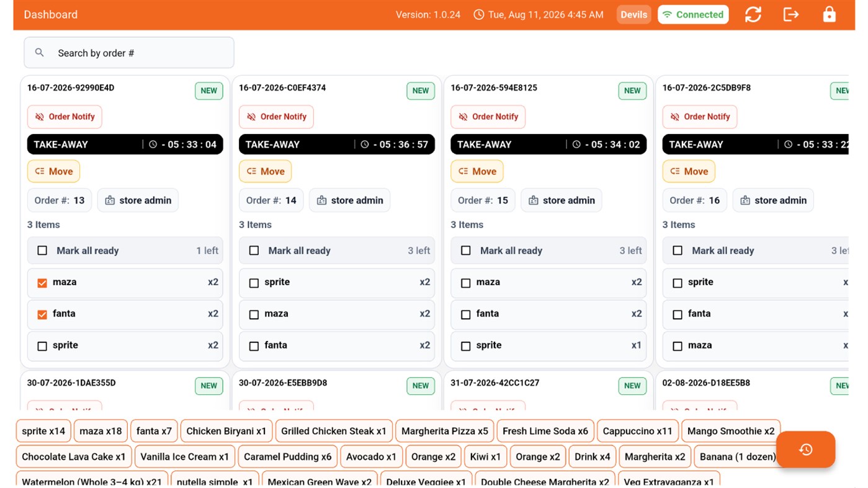
Task: Check sprite in order 13
Action: pos(42,346)
